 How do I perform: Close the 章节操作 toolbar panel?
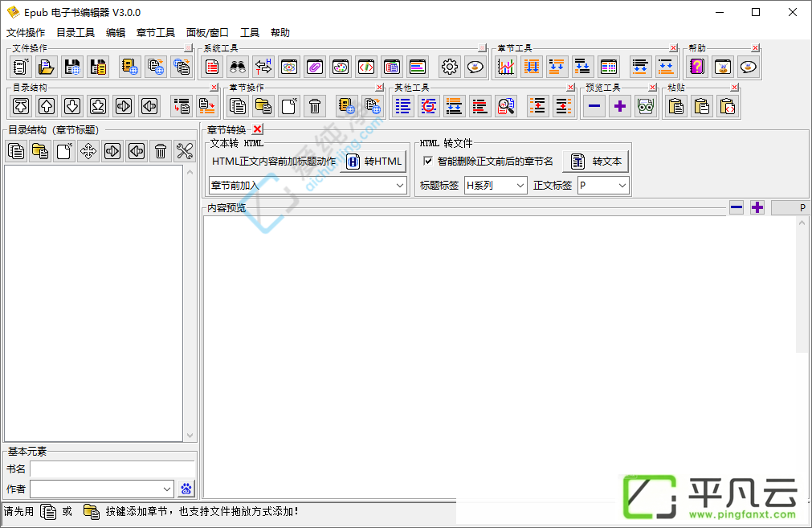[x=380, y=87]
